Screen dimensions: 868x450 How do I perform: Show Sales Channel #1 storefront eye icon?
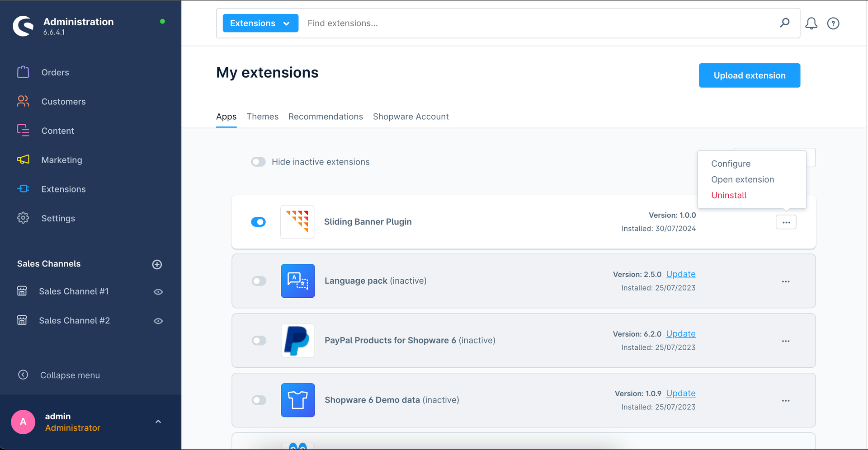click(158, 292)
